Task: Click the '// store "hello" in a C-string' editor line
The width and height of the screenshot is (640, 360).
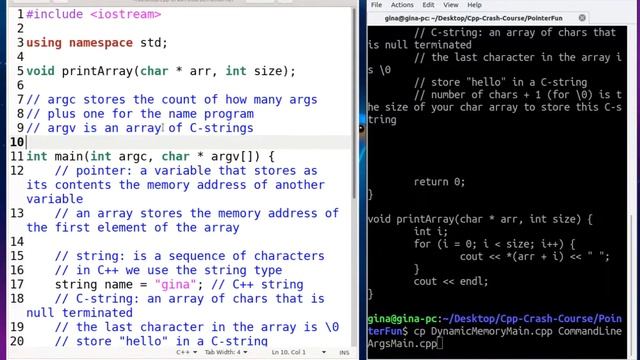Action: [161, 341]
